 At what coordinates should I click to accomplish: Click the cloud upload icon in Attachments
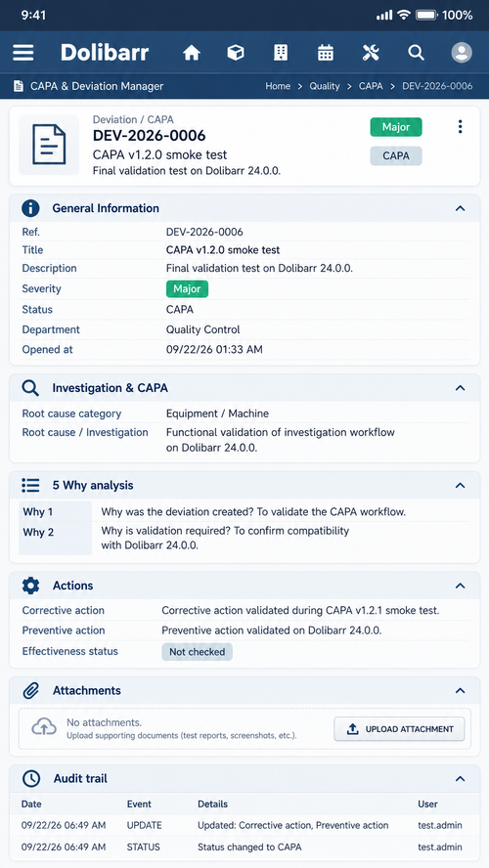tap(44, 728)
